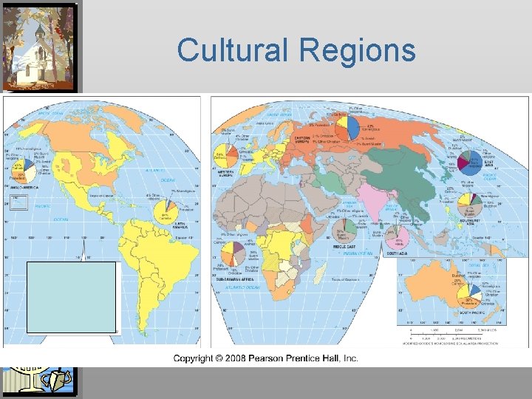Screen dimensions: 532x399
Task: Click the 'ATLANTIC OCEAN' label below Africa
Action: coord(242,287)
